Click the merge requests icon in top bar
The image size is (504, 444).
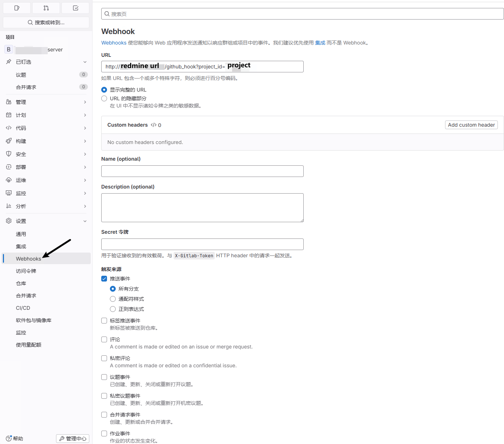point(46,8)
